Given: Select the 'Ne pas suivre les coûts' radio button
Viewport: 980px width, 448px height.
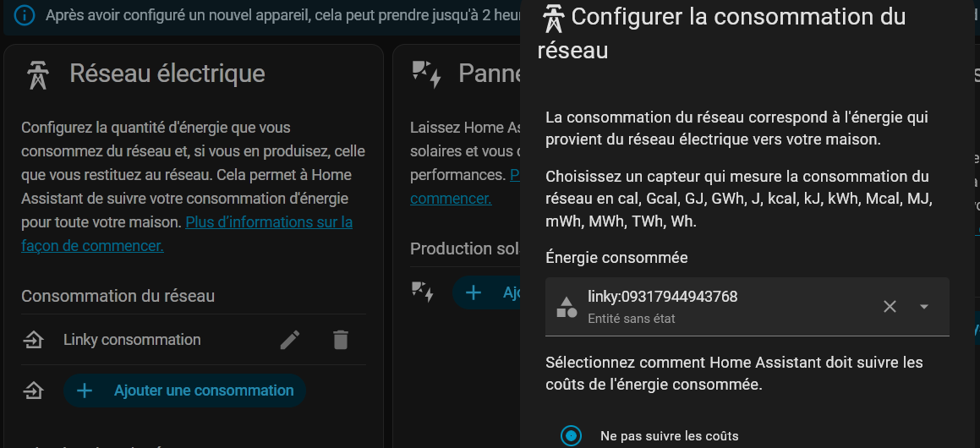Looking at the screenshot, I should [x=572, y=436].
